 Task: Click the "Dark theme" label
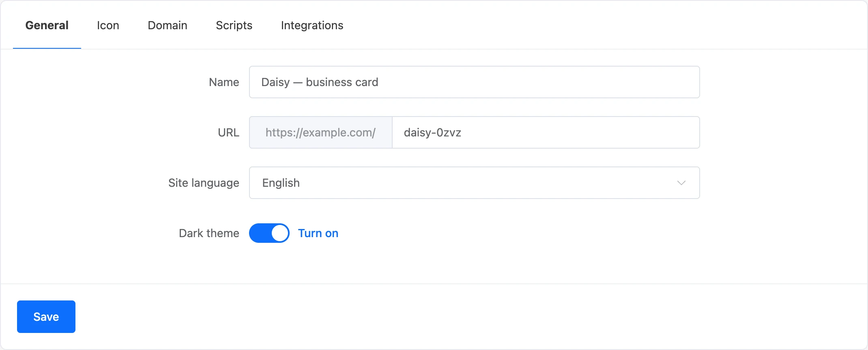(x=209, y=233)
